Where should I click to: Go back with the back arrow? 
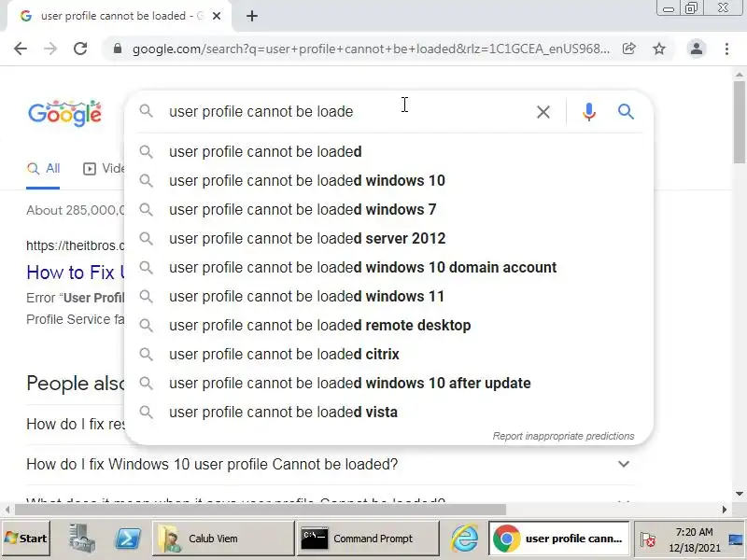point(21,49)
